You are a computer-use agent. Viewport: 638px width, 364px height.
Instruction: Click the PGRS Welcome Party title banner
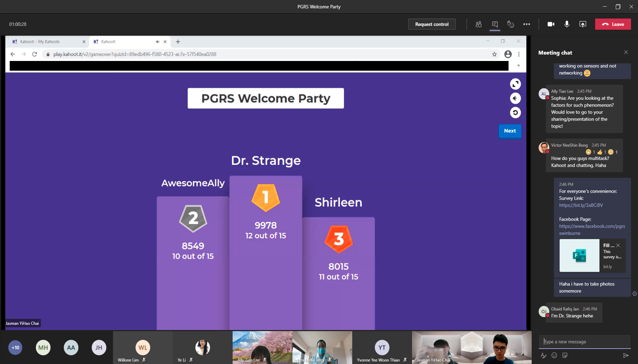(266, 98)
